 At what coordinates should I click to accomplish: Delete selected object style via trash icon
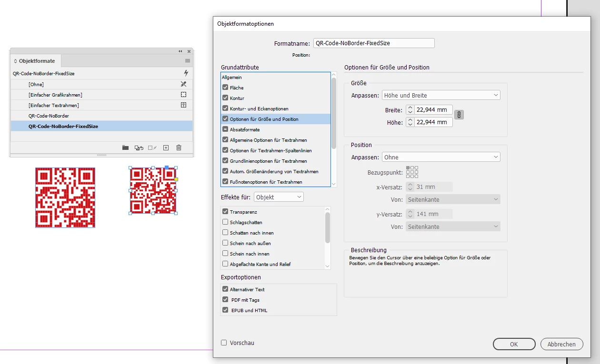[179, 148]
